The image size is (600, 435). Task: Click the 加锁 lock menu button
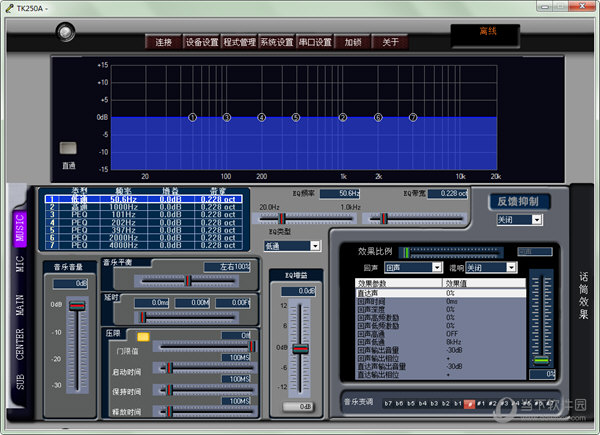click(352, 42)
